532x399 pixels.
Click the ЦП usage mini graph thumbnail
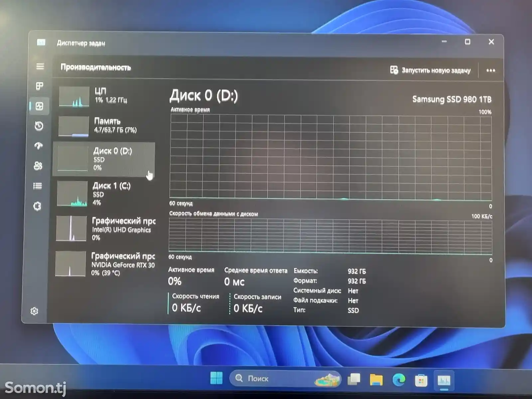click(74, 97)
